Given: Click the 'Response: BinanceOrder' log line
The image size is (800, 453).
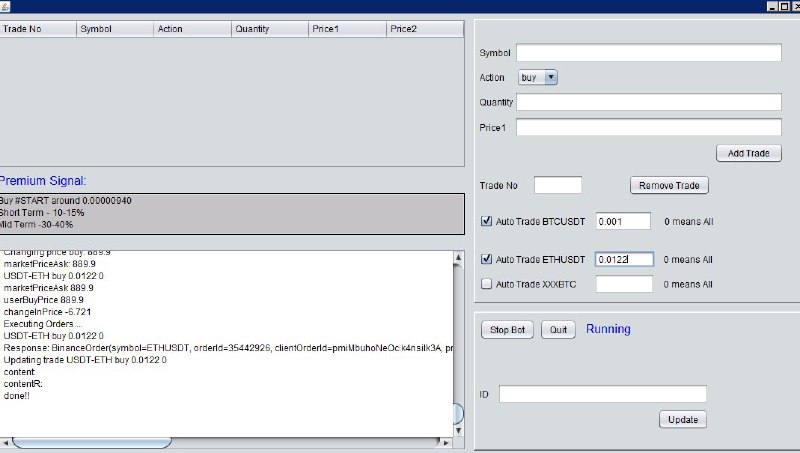Looking at the screenshot, I should point(228,348).
